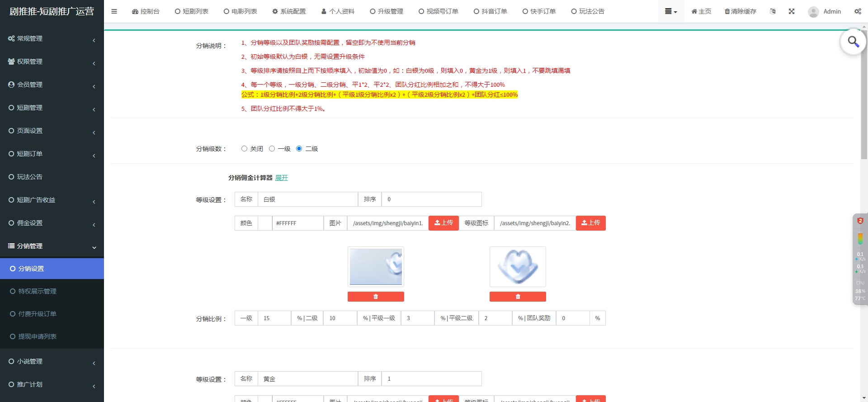Click the language switch icon in header
This screenshot has width=868, height=402.
pos(773,11)
